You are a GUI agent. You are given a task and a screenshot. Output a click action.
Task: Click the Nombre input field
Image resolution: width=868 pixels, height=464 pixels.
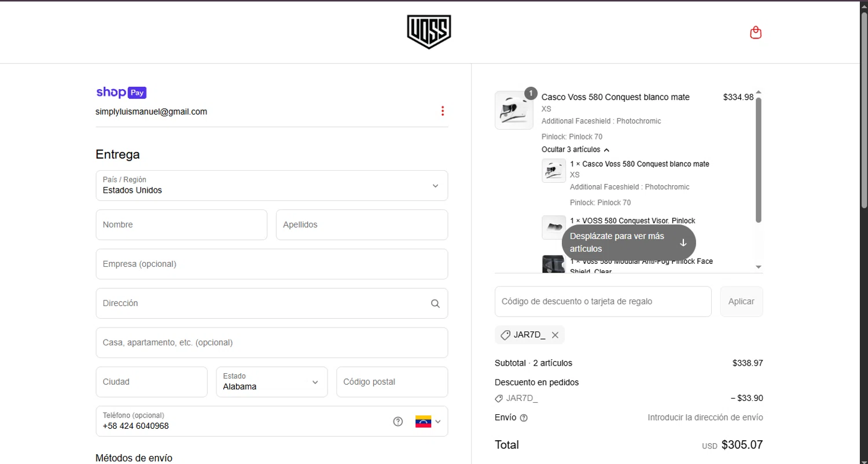[x=182, y=224]
